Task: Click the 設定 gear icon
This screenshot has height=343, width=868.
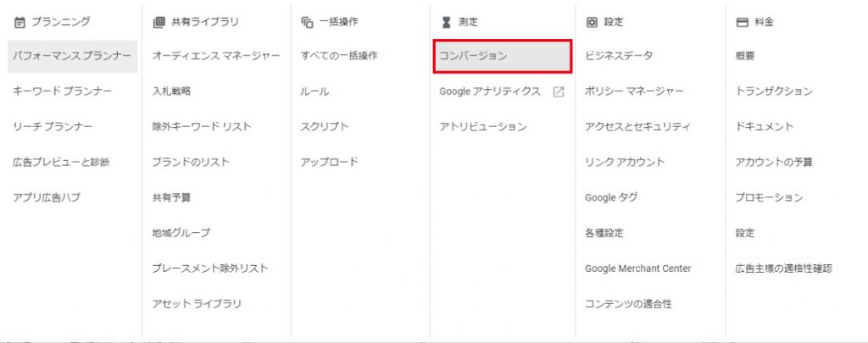Action: [592, 22]
